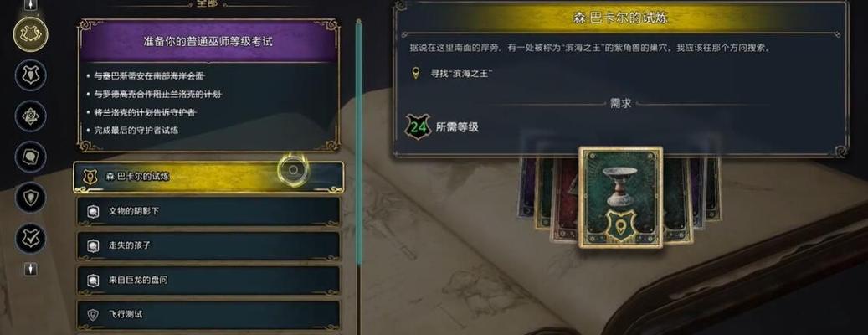Viewport: 868px width, 335px height.
Task: Select the 森·巴卡尔的试炼 quest entry
Action: pyautogui.click(x=208, y=178)
